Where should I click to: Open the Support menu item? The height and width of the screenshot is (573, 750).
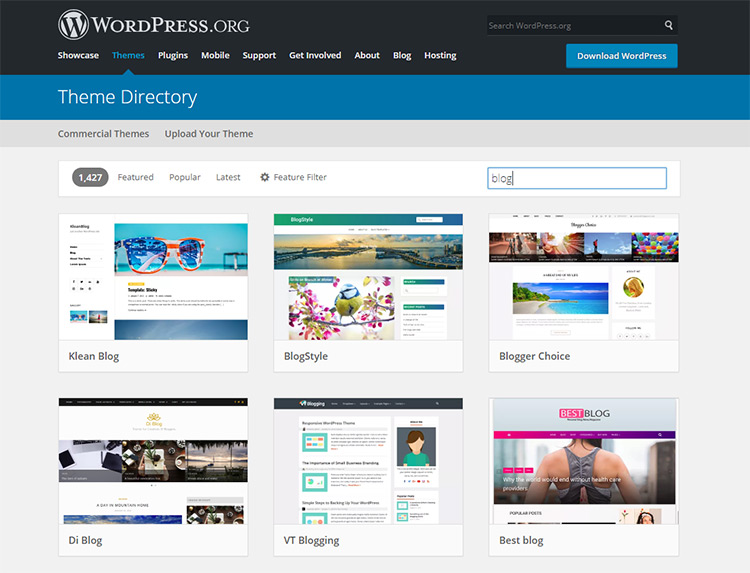coord(259,55)
